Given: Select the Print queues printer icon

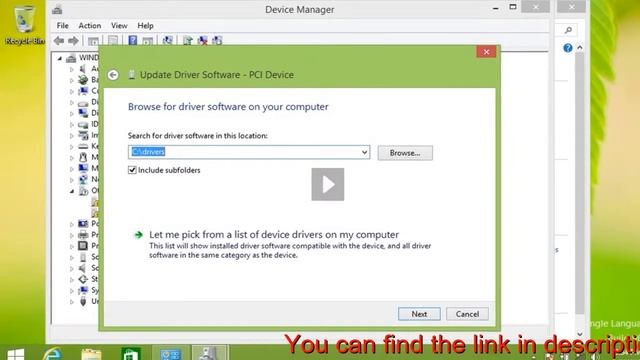Looking at the screenshot, I should [x=83, y=235].
